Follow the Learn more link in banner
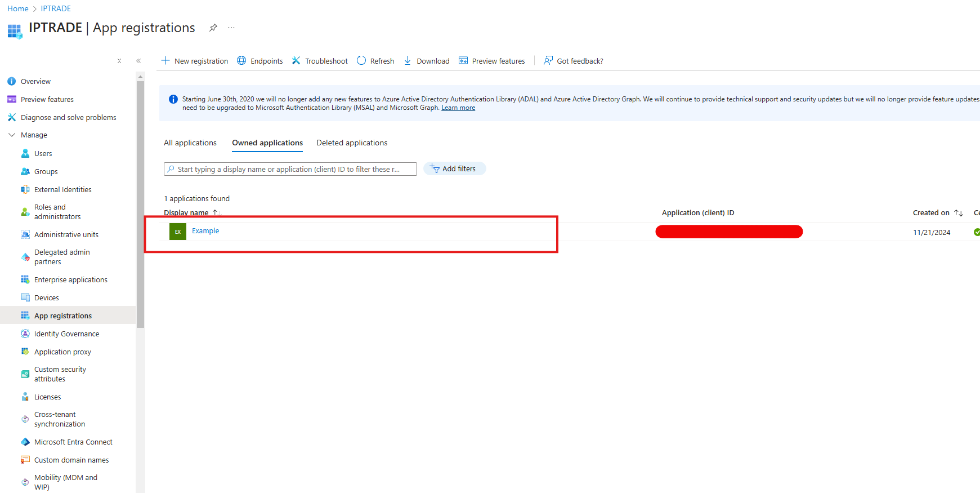The width and height of the screenshot is (980, 493). (x=458, y=108)
